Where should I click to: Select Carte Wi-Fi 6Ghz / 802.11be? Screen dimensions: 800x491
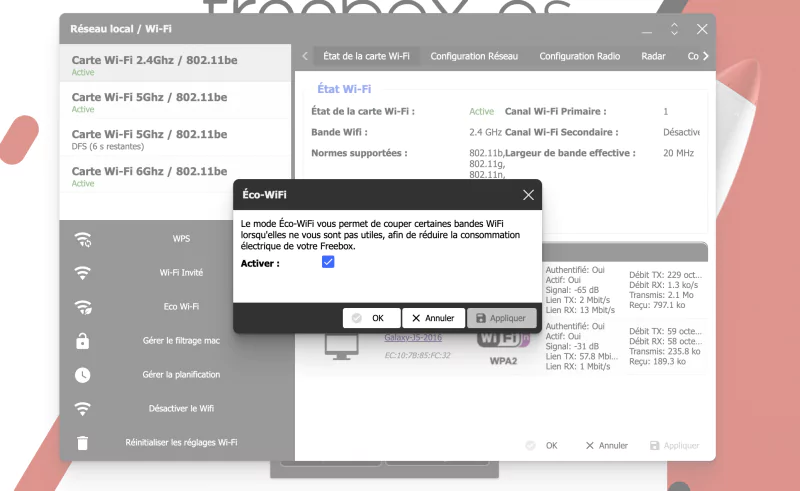(x=176, y=175)
